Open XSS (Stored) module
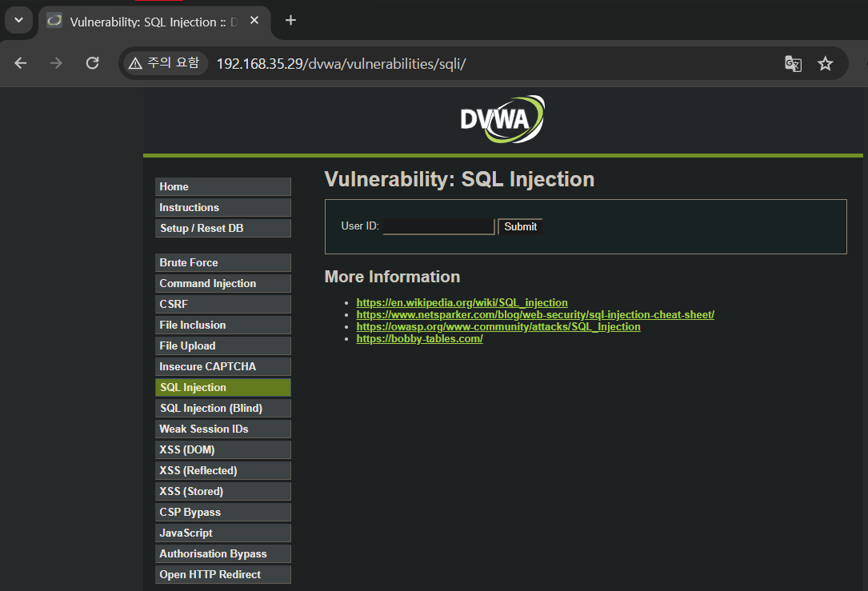This screenshot has height=591, width=868. [223, 491]
